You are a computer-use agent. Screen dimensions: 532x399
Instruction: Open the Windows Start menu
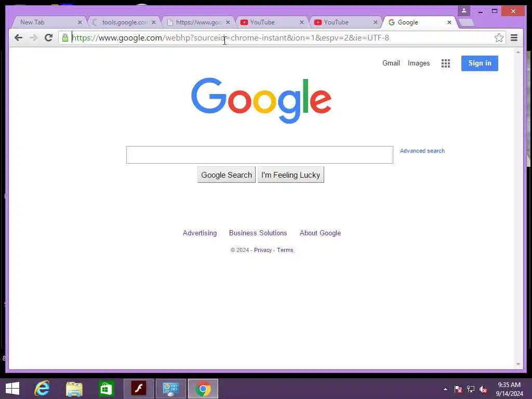[12, 389]
